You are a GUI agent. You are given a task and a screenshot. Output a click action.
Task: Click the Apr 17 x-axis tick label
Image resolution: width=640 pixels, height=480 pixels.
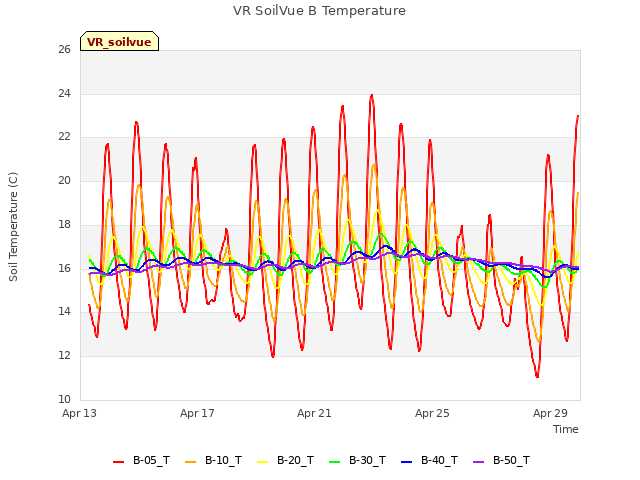pos(197,413)
